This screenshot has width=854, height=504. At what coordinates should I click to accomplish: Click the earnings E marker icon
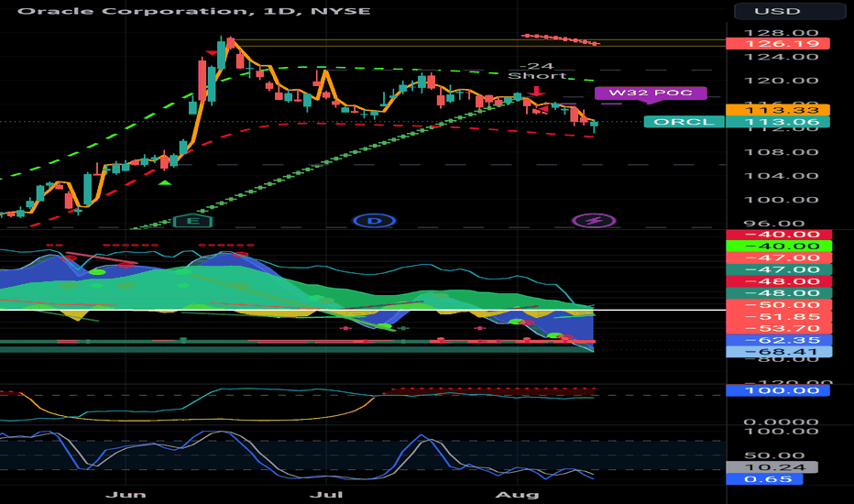coord(192,221)
